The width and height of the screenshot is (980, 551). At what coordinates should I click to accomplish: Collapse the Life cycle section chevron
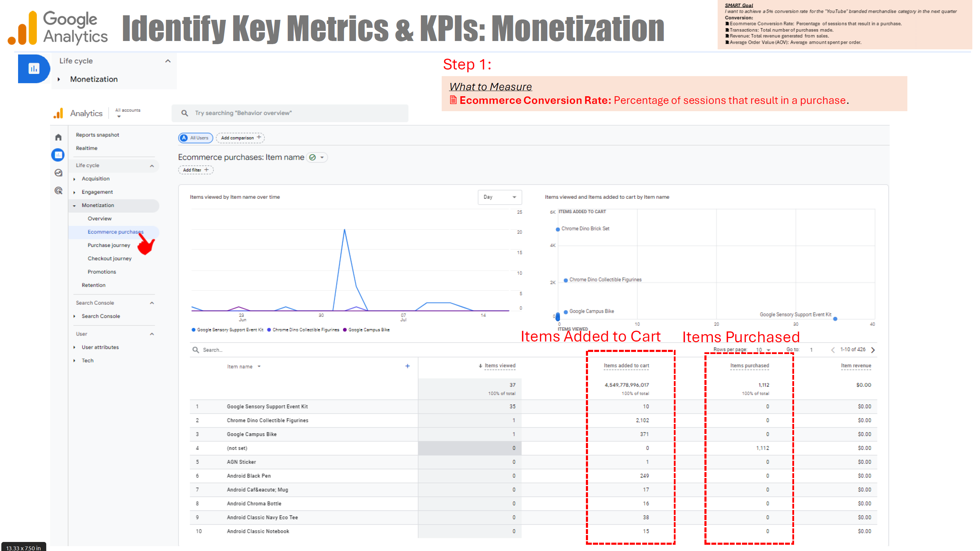click(x=152, y=165)
